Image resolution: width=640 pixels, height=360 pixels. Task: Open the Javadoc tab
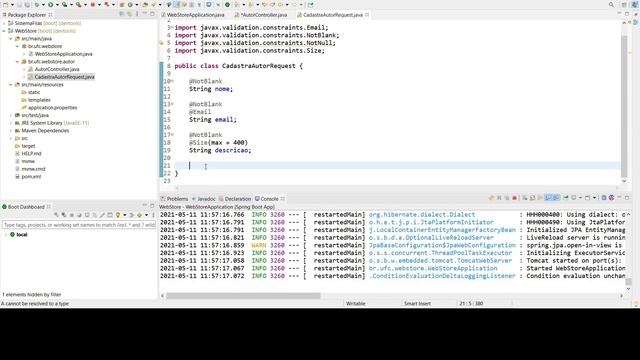click(x=203, y=199)
